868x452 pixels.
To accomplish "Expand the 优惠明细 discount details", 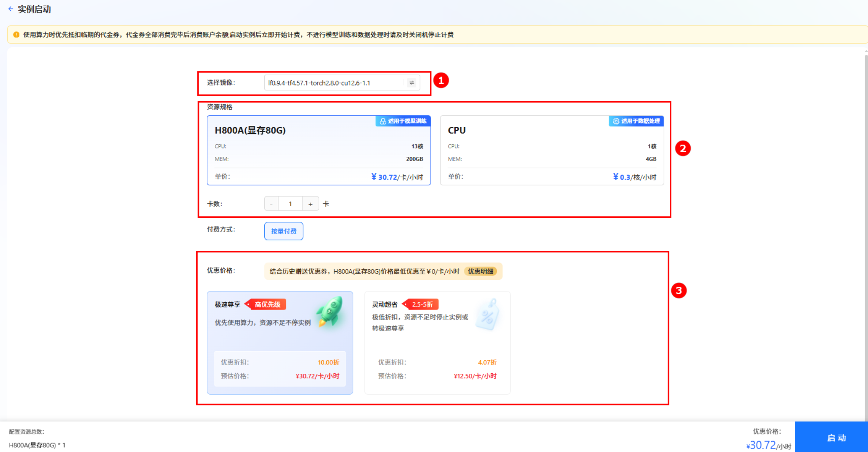I will (481, 271).
